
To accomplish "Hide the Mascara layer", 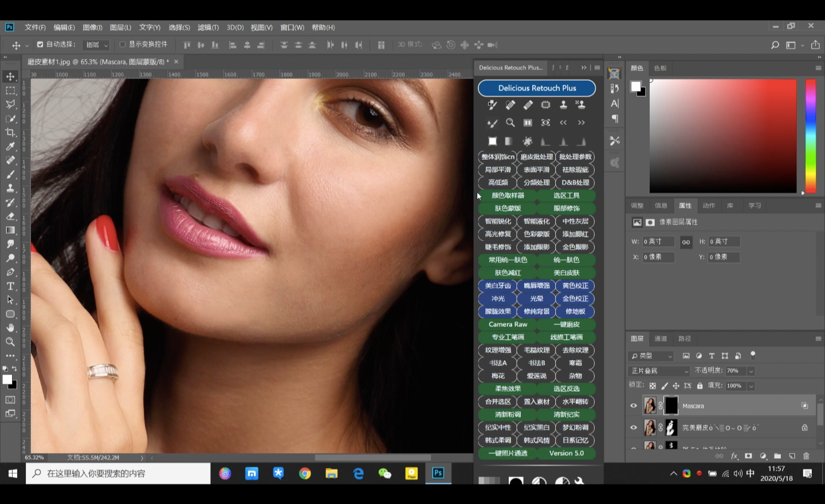I will [634, 405].
